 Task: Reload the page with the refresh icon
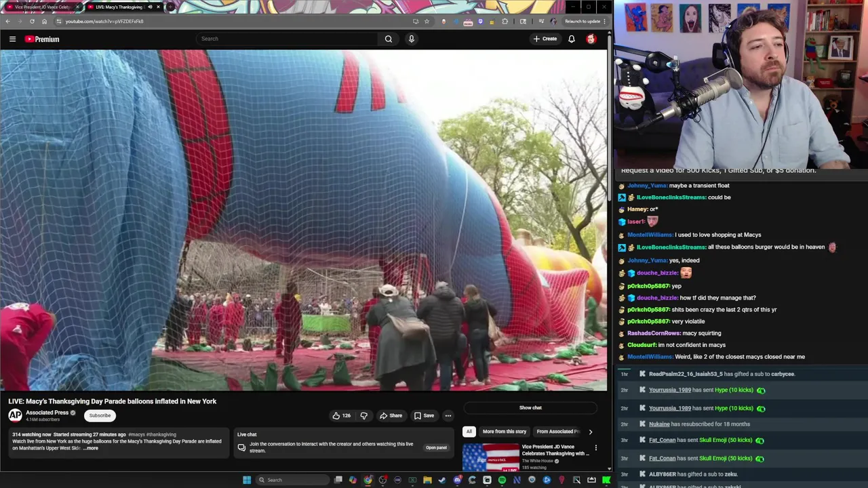tap(32, 21)
